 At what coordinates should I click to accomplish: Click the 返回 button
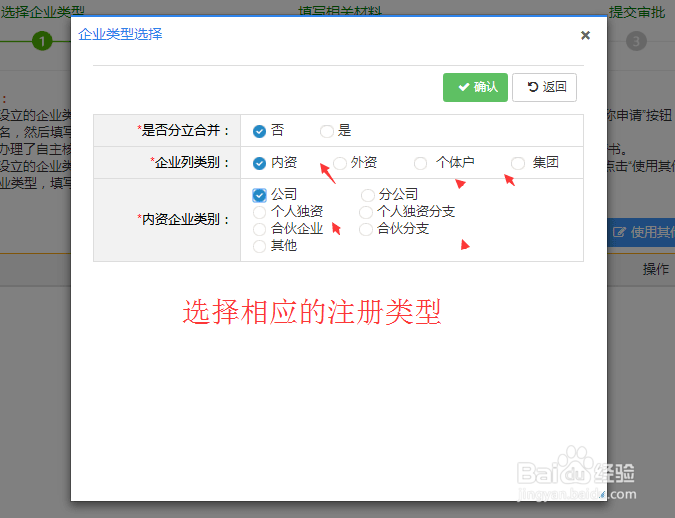coord(545,87)
